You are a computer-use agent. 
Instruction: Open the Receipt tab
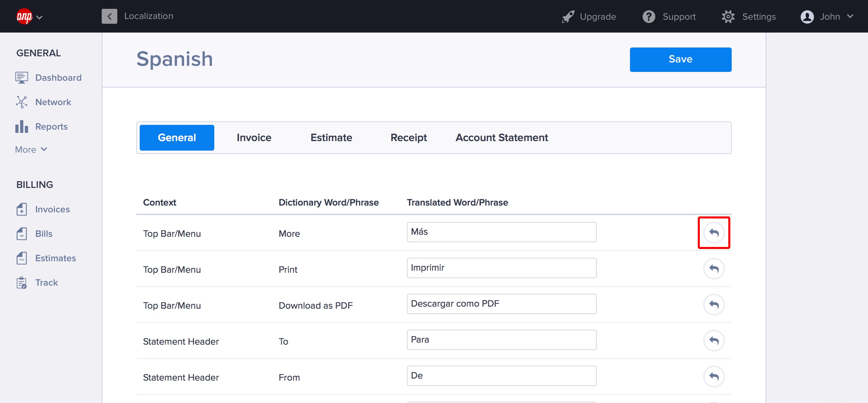click(408, 138)
